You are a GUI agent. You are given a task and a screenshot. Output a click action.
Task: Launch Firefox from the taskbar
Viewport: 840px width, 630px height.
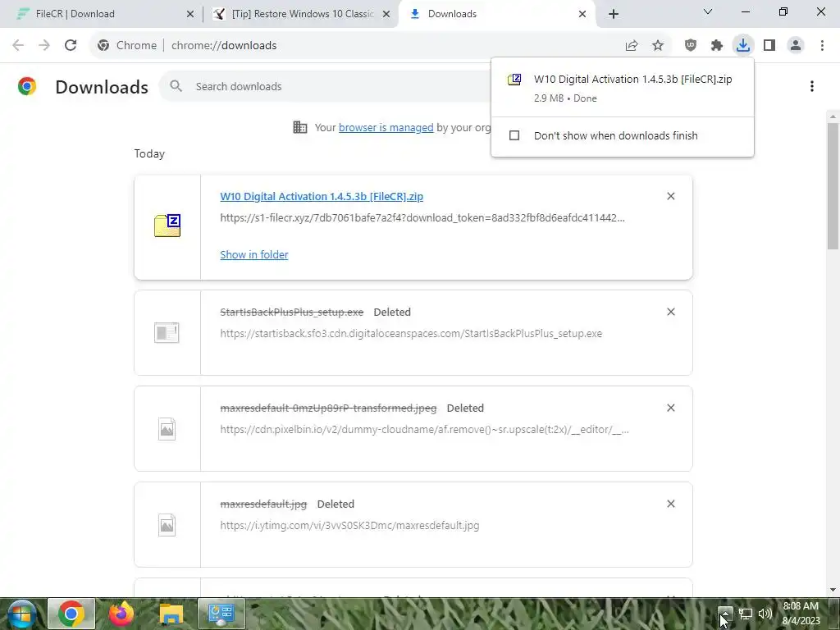(121, 614)
